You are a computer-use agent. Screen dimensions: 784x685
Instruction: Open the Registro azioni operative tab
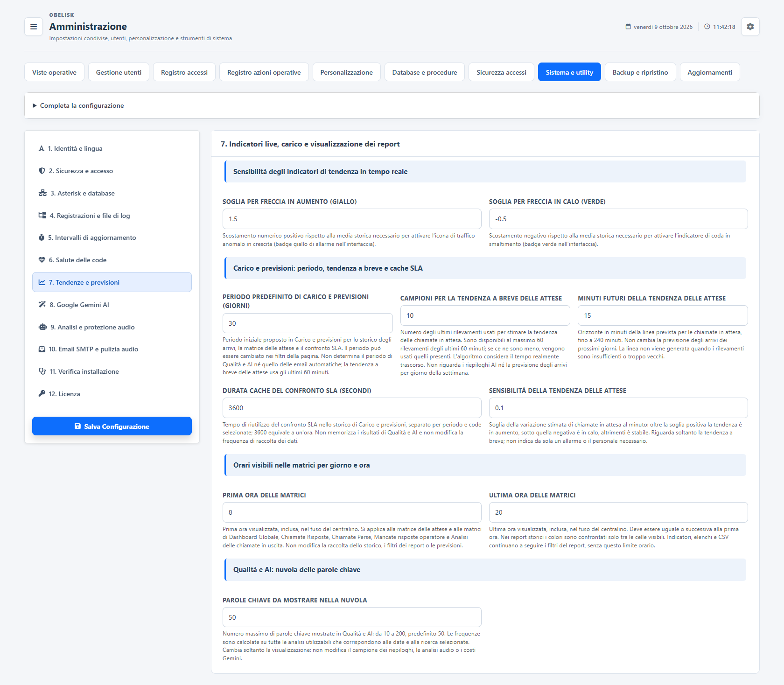point(264,72)
